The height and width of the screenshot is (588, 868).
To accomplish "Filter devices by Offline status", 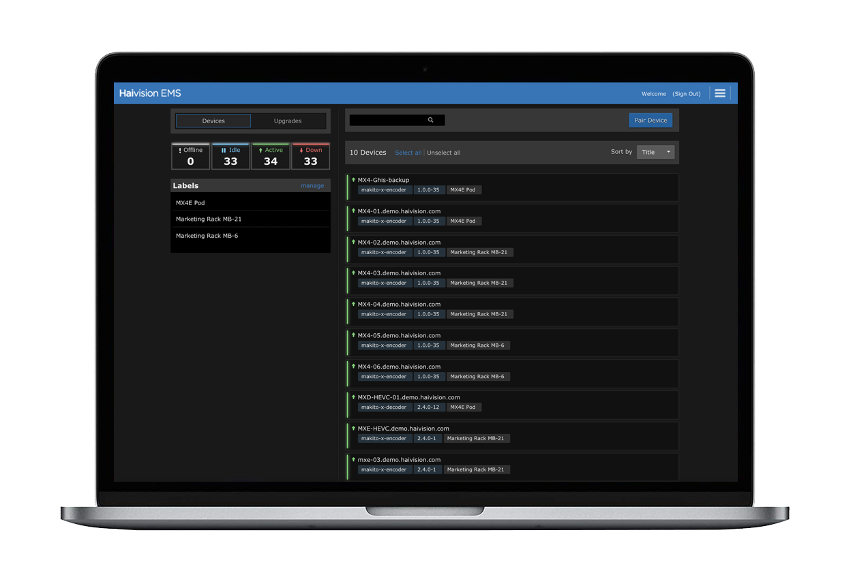I will pos(190,156).
